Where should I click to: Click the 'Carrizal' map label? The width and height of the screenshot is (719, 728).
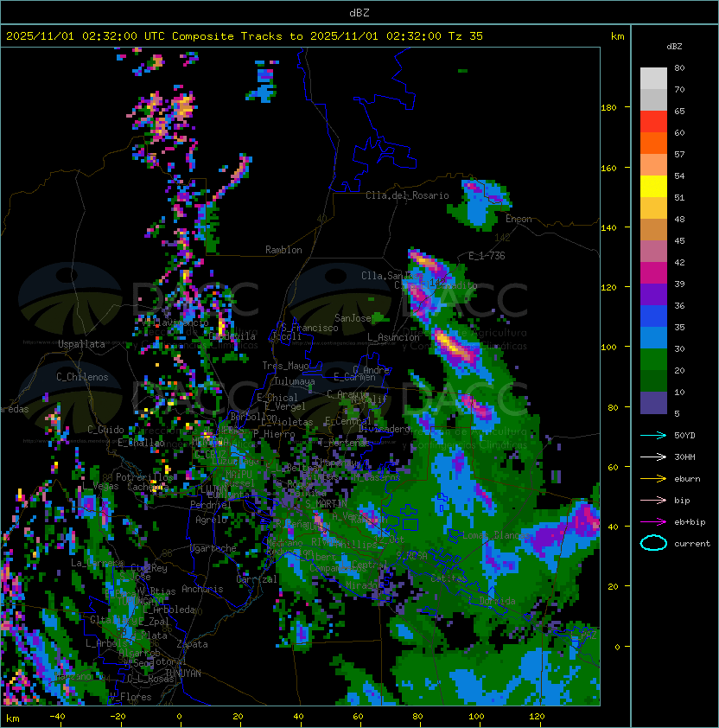tap(257, 579)
